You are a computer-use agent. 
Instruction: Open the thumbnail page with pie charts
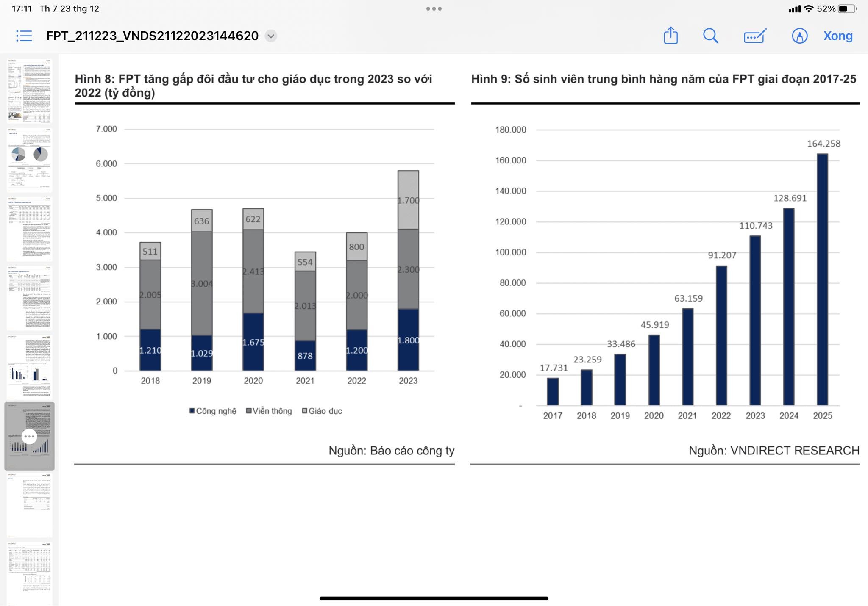[29, 159]
